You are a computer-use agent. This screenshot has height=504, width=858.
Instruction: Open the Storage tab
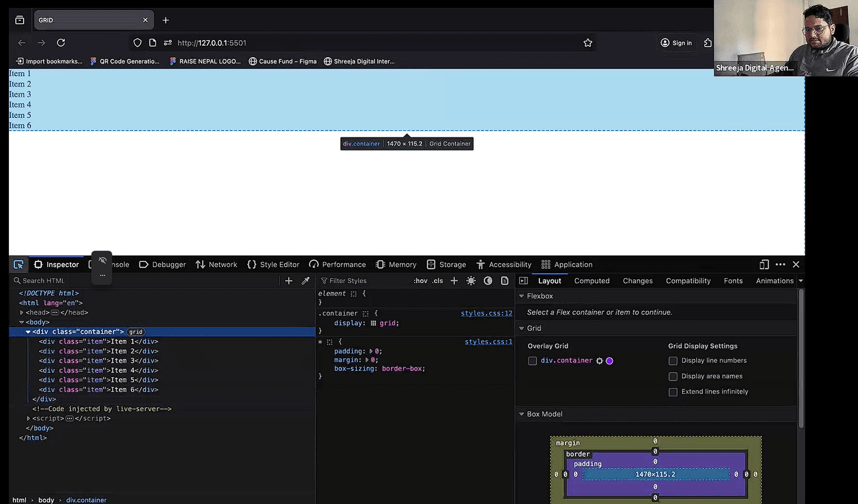click(x=446, y=265)
